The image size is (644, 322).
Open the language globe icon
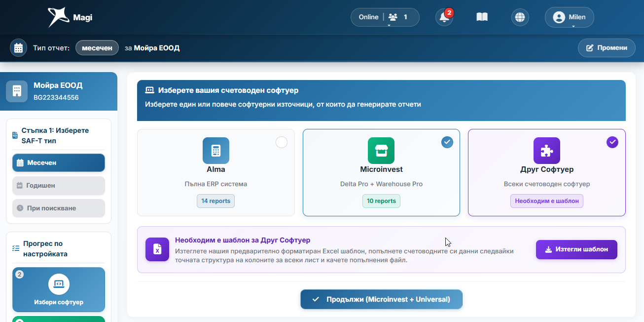(520, 17)
